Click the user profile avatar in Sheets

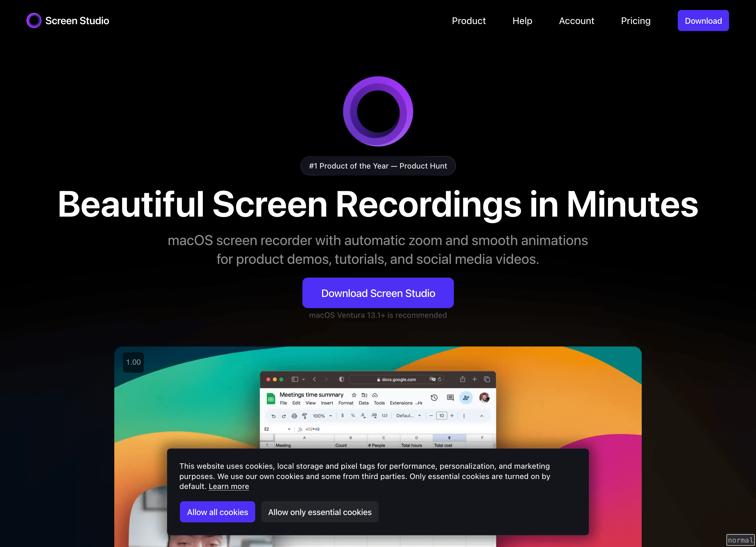pos(484,397)
